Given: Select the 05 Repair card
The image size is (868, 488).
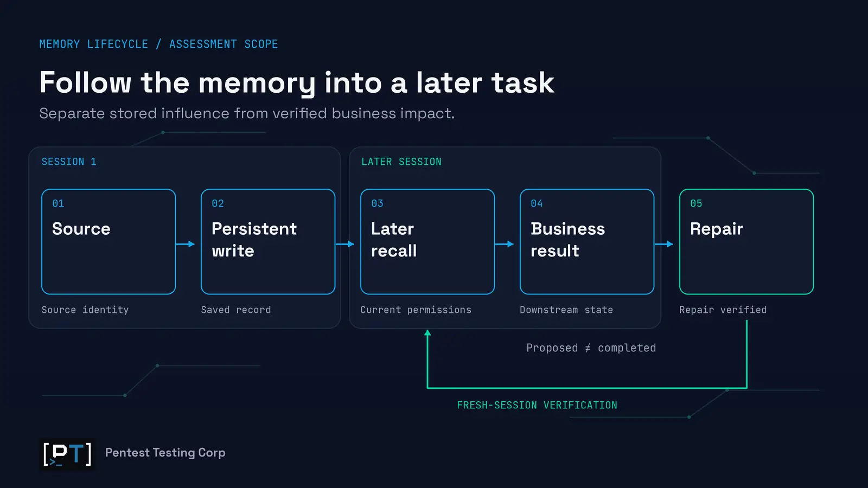Looking at the screenshot, I should point(746,242).
